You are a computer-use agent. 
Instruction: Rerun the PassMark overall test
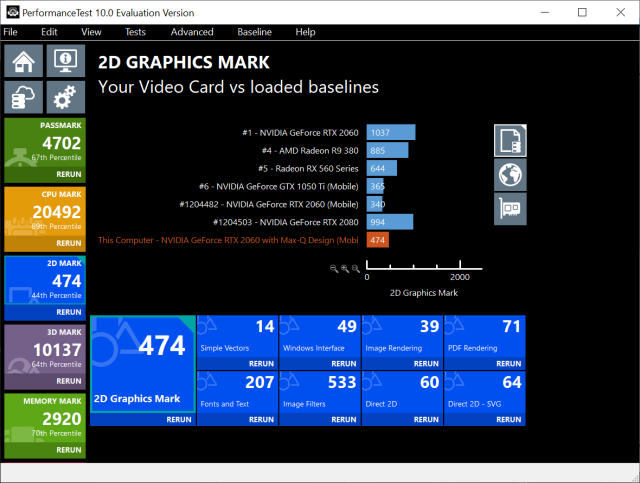69,174
